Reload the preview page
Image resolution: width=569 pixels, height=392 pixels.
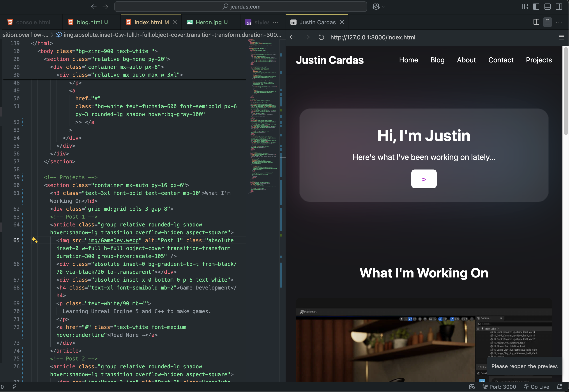[x=321, y=37]
